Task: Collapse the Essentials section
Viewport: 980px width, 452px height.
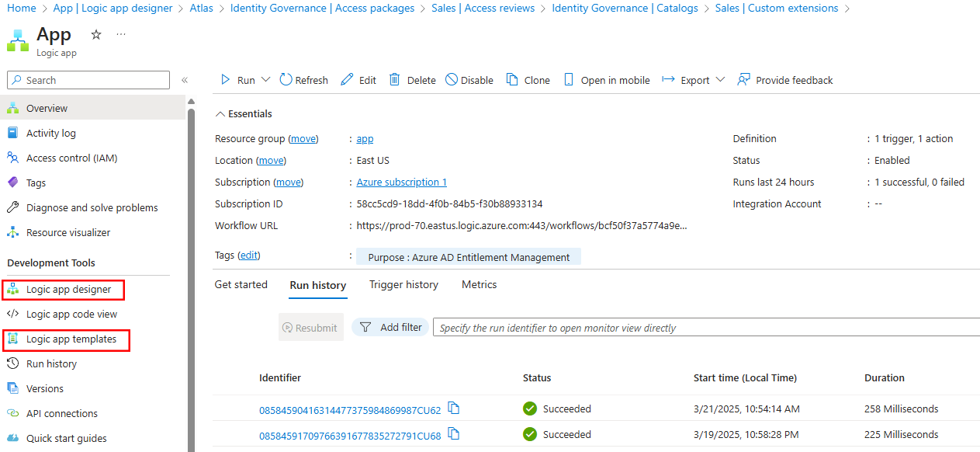Action: click(x=220, y=114)
